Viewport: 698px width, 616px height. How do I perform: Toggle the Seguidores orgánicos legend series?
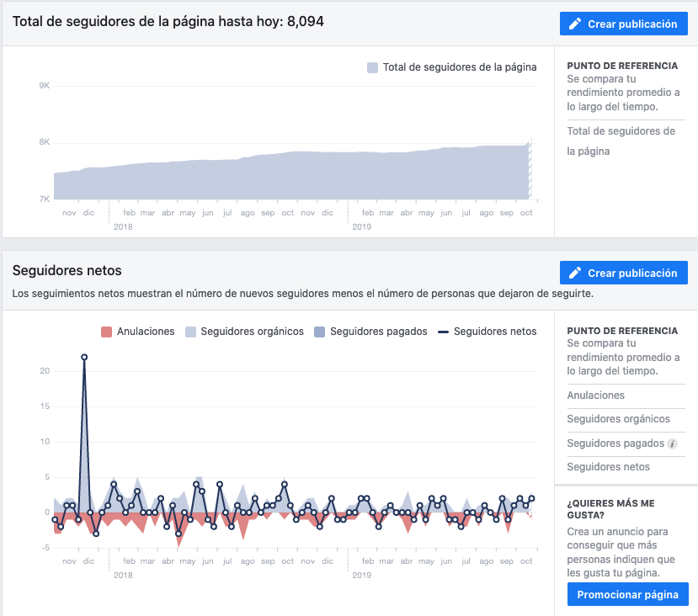[244, 332]
